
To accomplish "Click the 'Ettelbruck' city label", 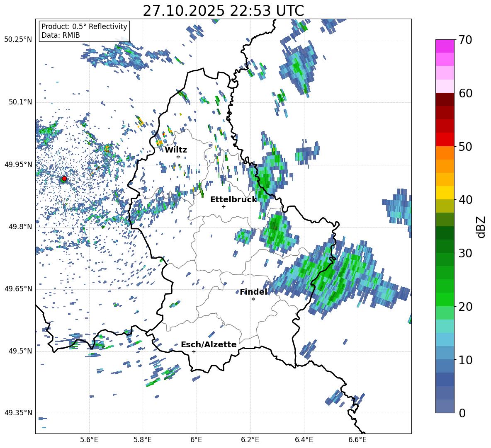I will pos(233,200).
